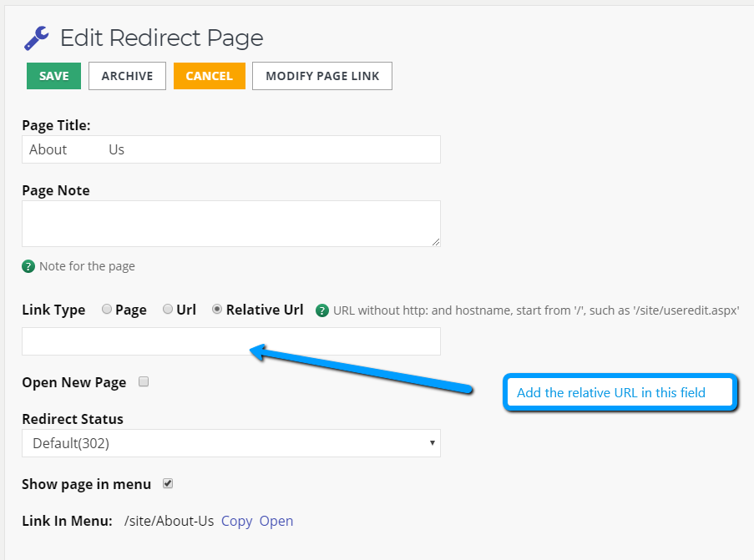The height and width of the screenshot is (560, 754).
Task: Enable the Open New Page checkbox
Action: [144, 381]
